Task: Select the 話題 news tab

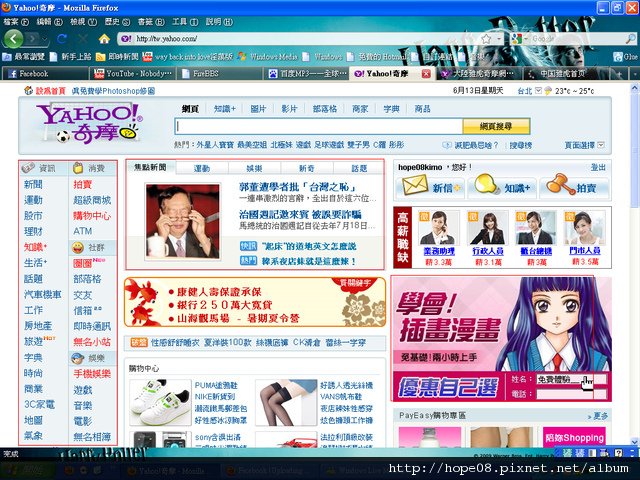Action: [x=359, y=168]
